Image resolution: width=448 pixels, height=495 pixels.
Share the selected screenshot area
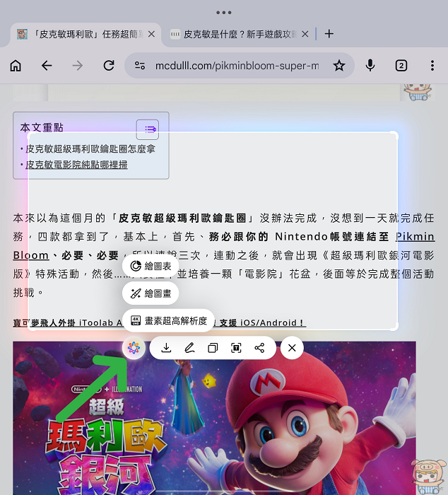click(x=259, y=348)
